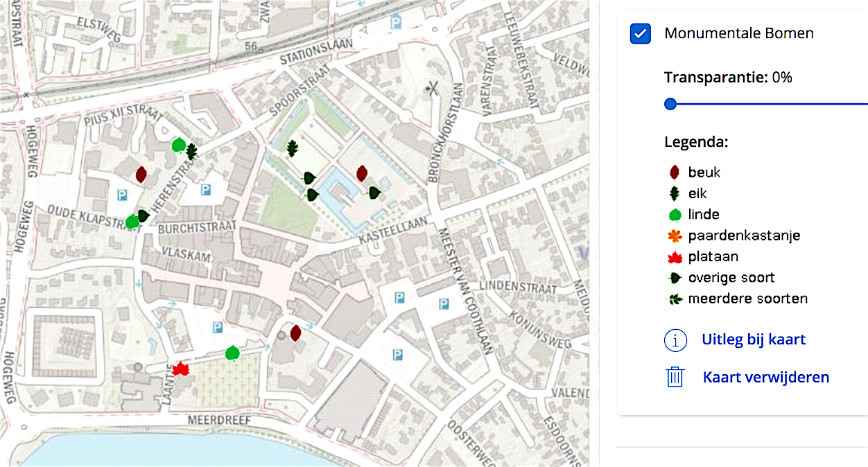This screenshot has width=868, height=467.
Task: Click the parking icon above Stationslaan
Action: [x=396, y=21]
